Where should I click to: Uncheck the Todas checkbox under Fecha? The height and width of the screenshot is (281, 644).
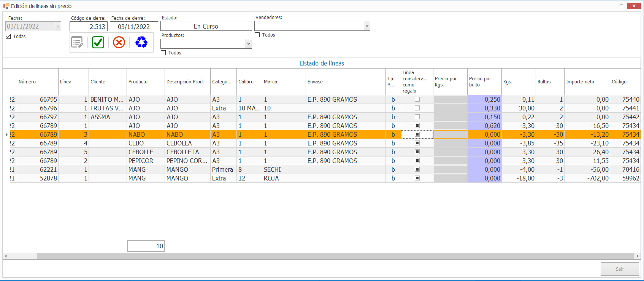click(x=8, y=37)
